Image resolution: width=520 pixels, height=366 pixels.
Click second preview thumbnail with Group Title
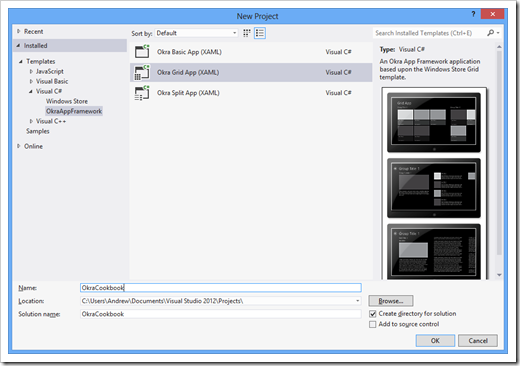coord(434,188)
